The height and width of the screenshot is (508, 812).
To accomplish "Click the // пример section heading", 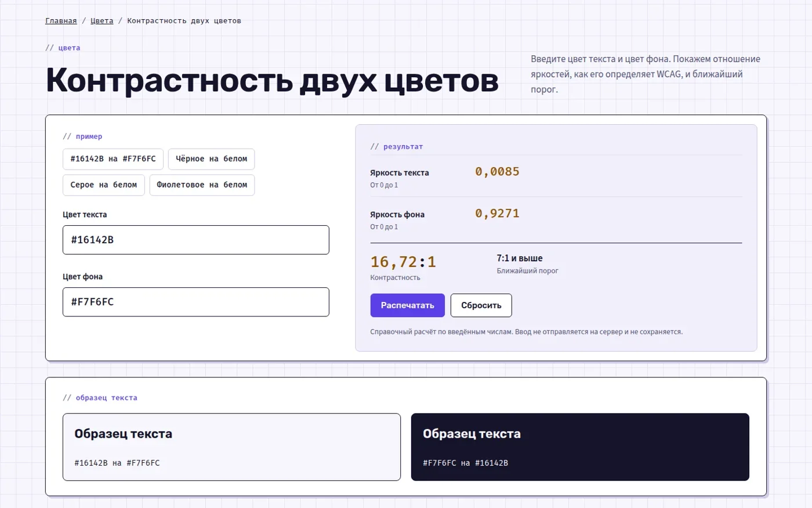I will click(x=82, y=136).
